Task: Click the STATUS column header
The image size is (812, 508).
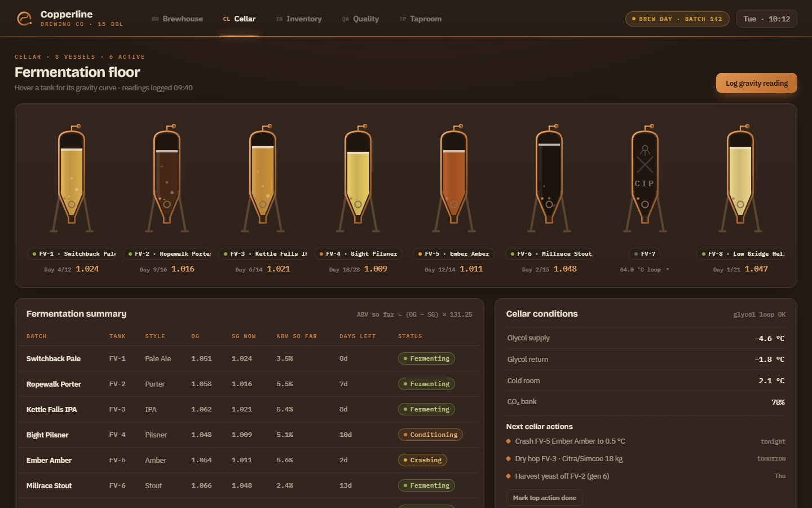Action: 410,336
